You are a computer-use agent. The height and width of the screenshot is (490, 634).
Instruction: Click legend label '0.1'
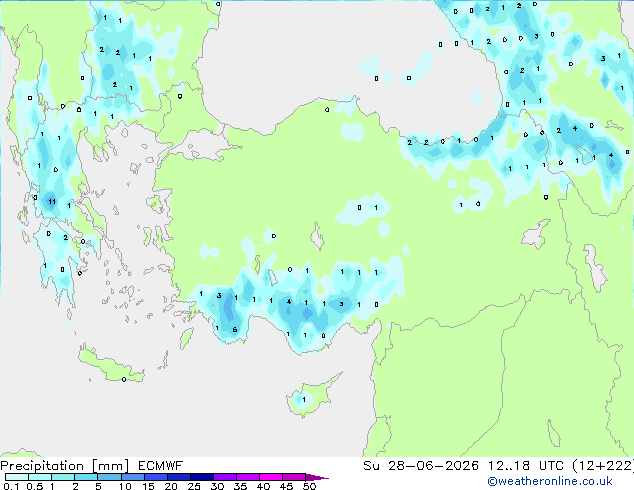pyautogui.click(x=10, y=486)
